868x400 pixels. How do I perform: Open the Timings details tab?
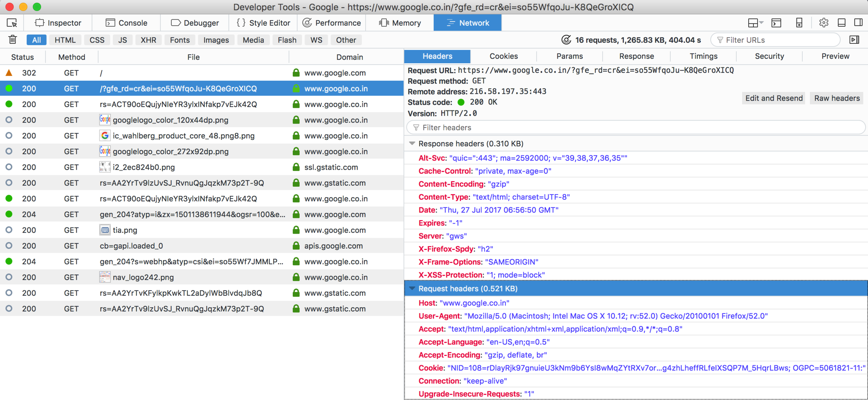tap(703, 56)
